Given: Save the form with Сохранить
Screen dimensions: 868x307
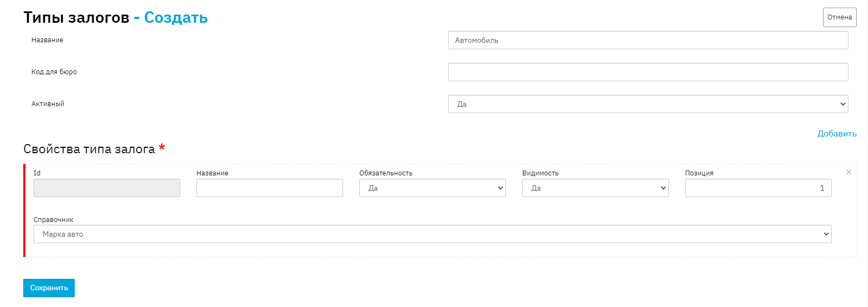Looking at the screenshot, I should (49, 288).
